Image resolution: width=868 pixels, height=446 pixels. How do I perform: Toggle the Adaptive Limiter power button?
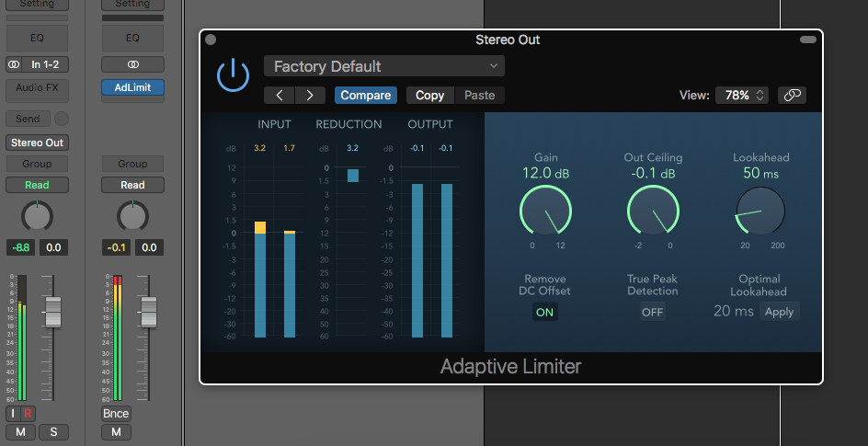(x=233, y=75)
